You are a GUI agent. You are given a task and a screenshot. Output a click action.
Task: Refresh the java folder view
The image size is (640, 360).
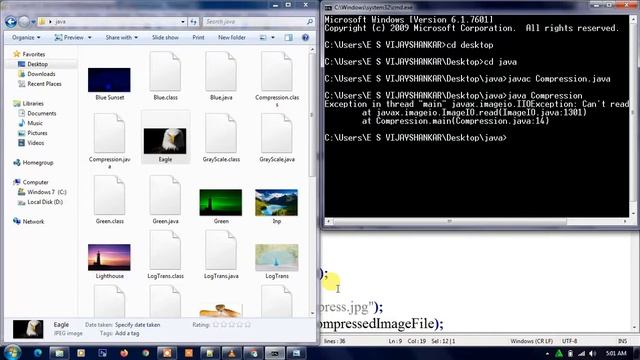[193, 22]
